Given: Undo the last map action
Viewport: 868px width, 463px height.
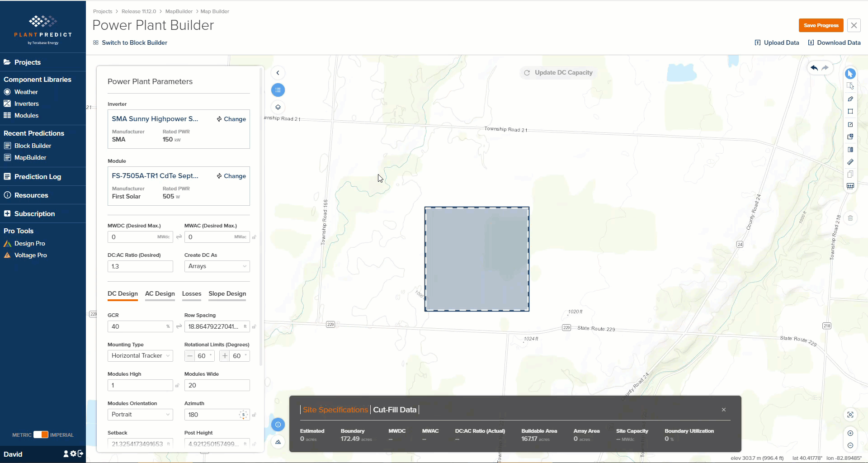Looking at the screenshot, I should coord(814,68).
